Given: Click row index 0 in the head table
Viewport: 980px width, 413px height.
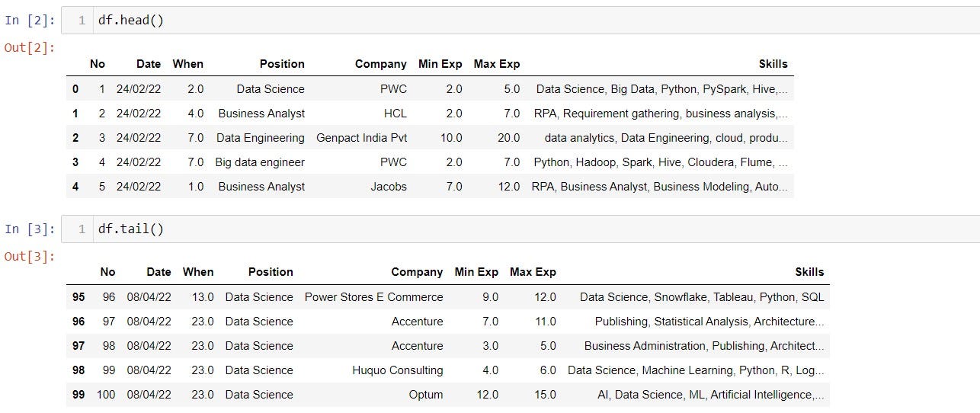Looking at the screenshot, I should [75, 89].
